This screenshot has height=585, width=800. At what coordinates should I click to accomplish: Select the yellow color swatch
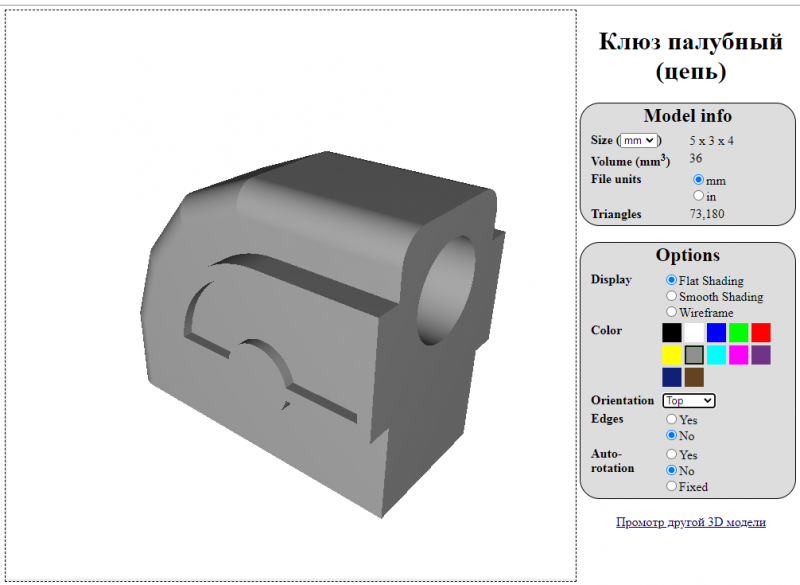pyautogui.click(x=672, y=355)
